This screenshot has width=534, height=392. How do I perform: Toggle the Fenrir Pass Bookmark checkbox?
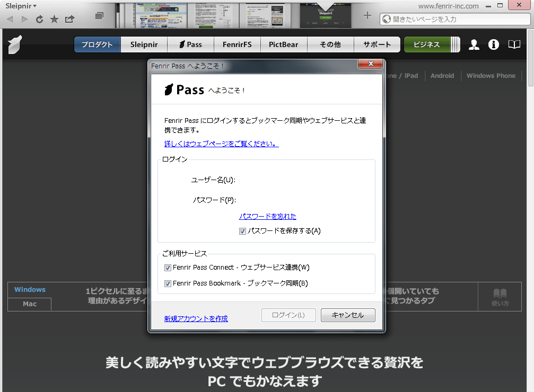pyautogui.click(x=168, y=283)
